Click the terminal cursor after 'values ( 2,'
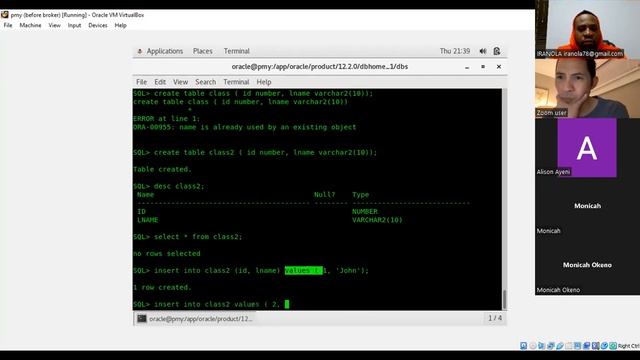The height and width of the screenshot is (360, 640). point(287,304)
